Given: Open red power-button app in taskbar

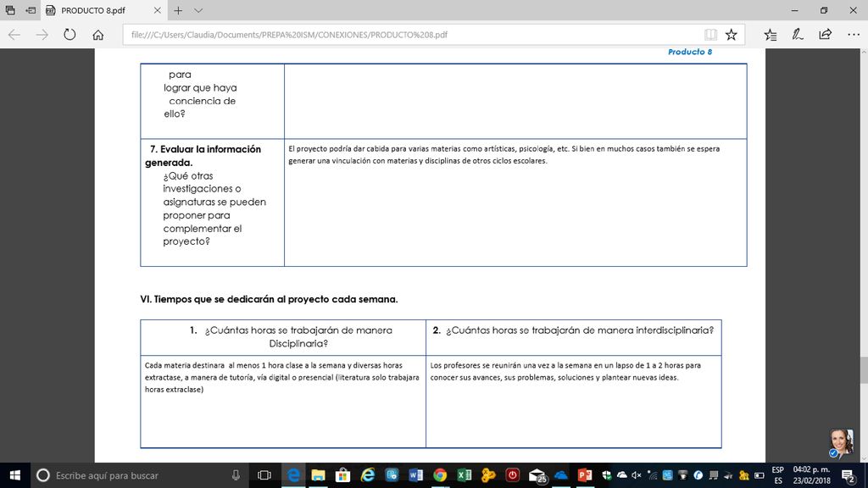Looking at the screenshot, I should (x=513, y=475).
